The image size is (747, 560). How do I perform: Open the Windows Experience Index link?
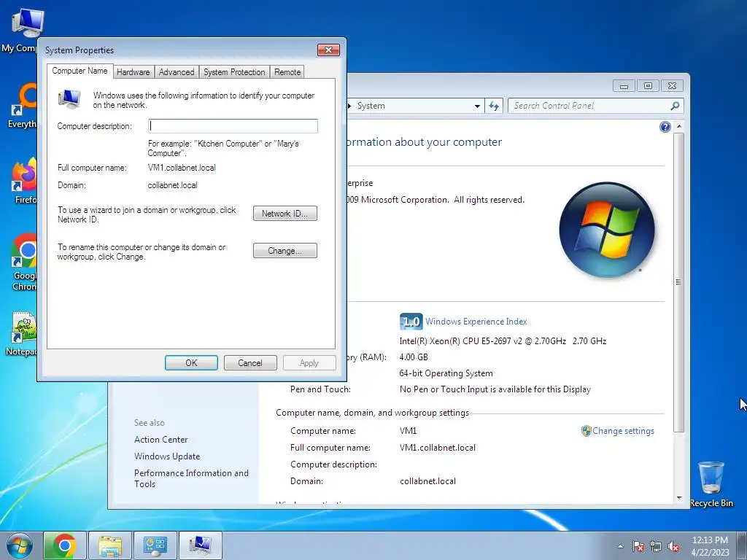point(476,322)
